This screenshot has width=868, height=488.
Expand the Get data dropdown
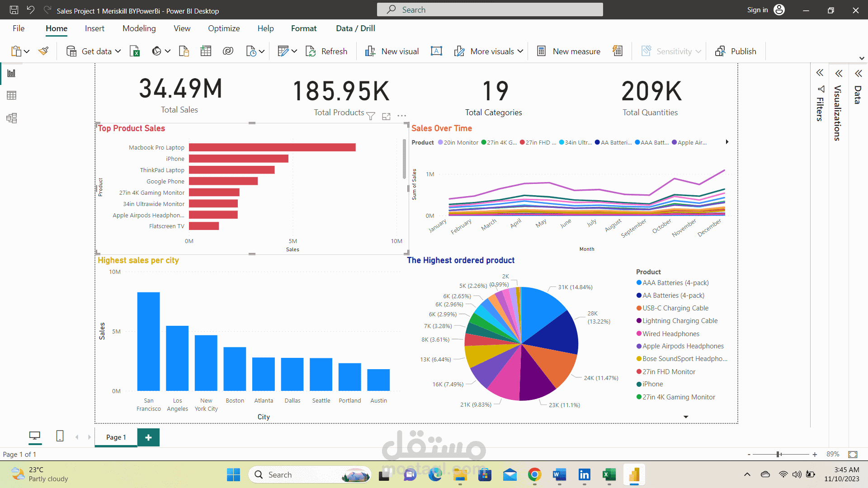pyautogui.click(x=118, y=51)
